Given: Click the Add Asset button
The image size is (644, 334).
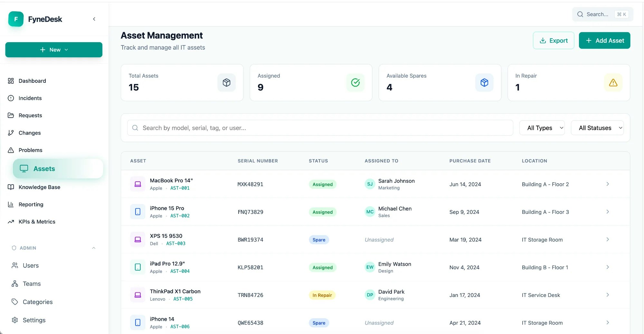Looking at the screenshot, I should (605, 40).
